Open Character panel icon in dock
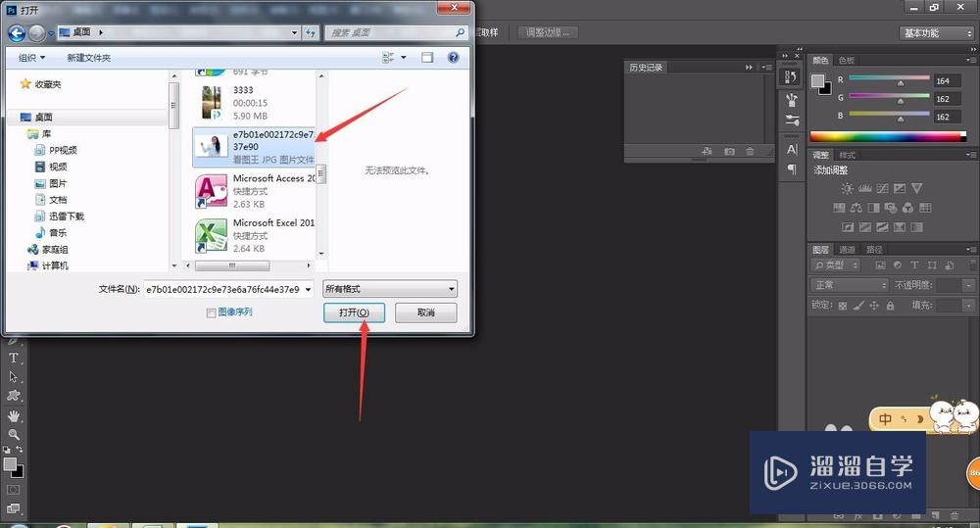The height and width of the screenshot is (528, 980). [792, 149]
